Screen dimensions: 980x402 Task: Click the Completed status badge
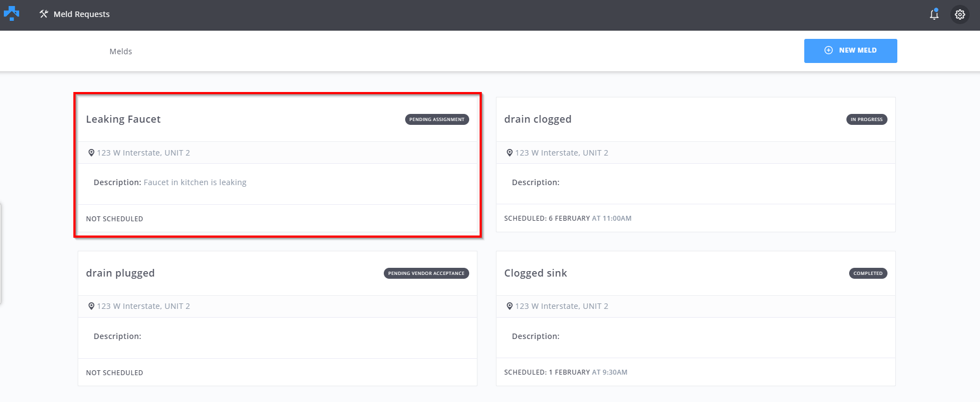(868, 273)
